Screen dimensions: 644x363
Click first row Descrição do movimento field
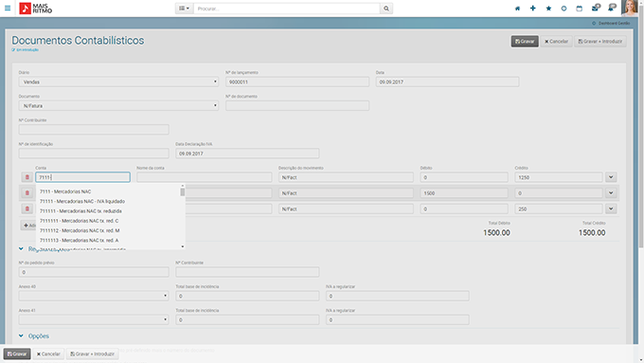346,177
